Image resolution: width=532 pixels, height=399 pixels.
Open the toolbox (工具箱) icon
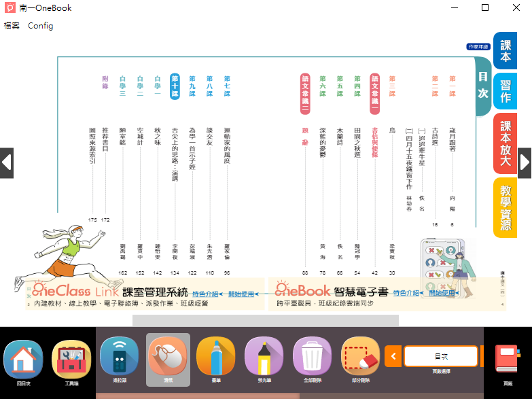[x=71, y=360]
